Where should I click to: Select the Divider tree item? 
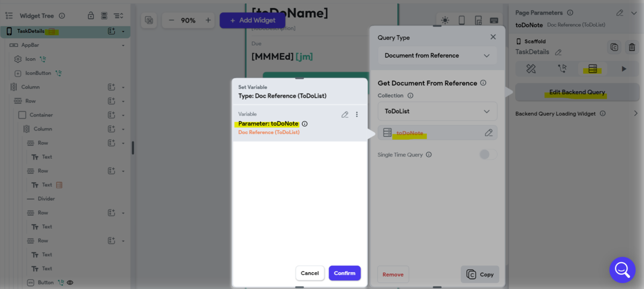(46, 199)
